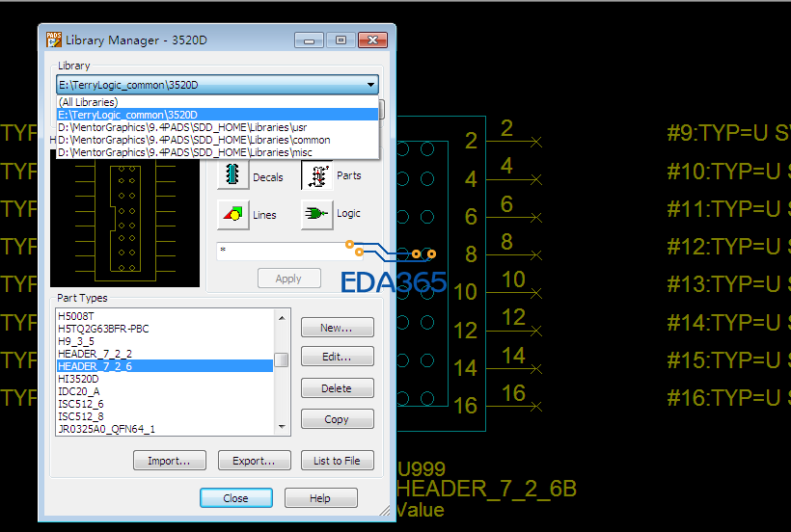
Task: Click the Decals filter icon
Action: (232, 174)
